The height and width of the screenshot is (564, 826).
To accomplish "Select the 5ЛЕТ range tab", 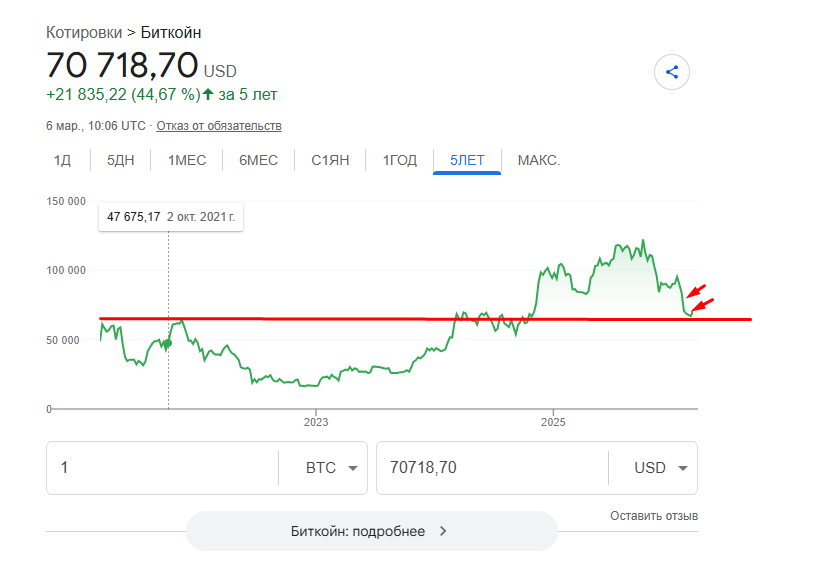I will 467,160.
